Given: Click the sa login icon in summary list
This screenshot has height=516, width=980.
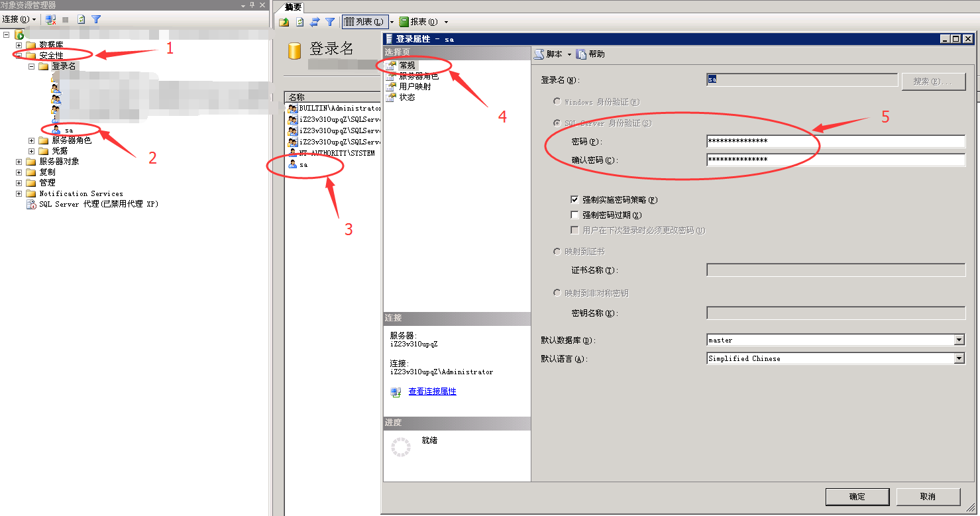Looking at the screenshot, I should (293, 164).
